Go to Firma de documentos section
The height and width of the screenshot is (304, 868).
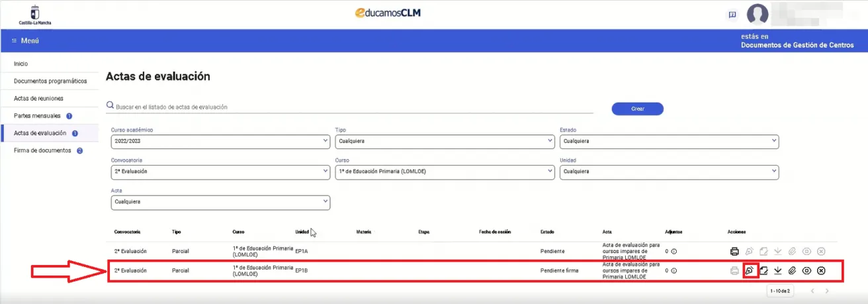coord(42,150)
